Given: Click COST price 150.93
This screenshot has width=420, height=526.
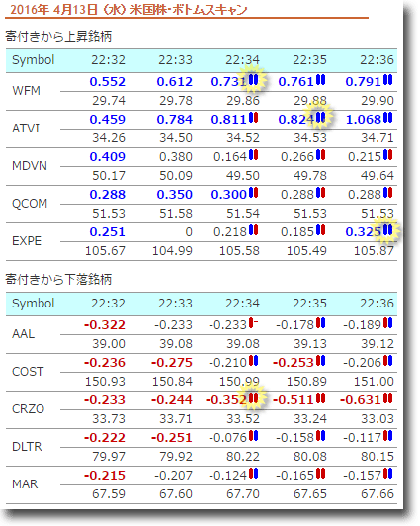Looking at the screenshot, I should point(105,382).
